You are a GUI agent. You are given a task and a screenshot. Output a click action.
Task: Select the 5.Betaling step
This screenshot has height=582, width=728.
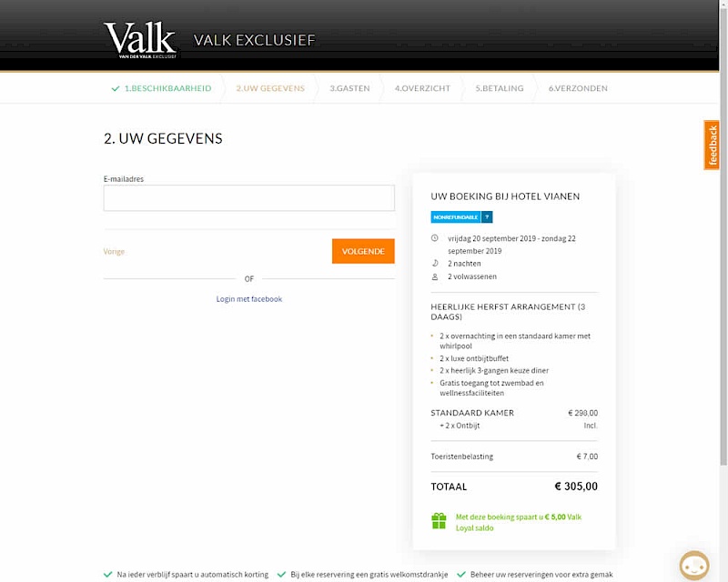(x=499, y=88)
